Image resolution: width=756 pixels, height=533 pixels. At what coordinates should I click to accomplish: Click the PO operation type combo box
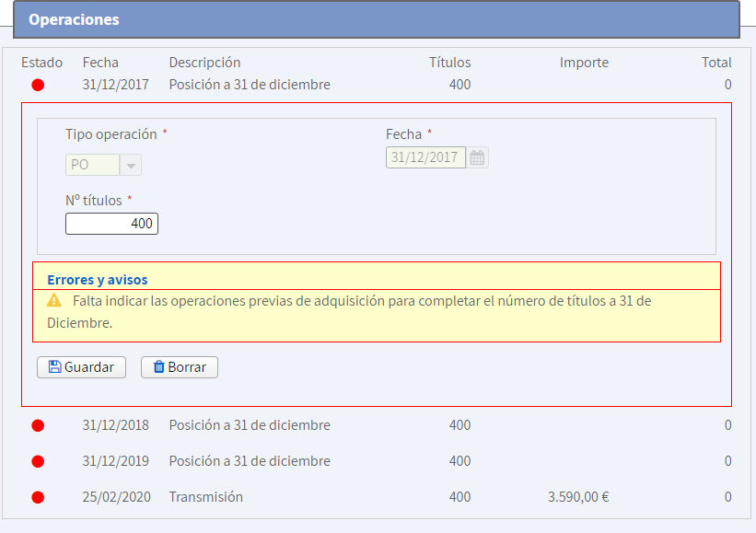tap(93, 166)
